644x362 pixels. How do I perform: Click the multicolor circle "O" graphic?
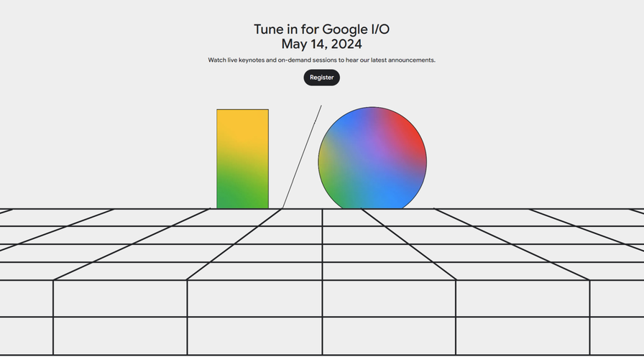click(372, 159)
